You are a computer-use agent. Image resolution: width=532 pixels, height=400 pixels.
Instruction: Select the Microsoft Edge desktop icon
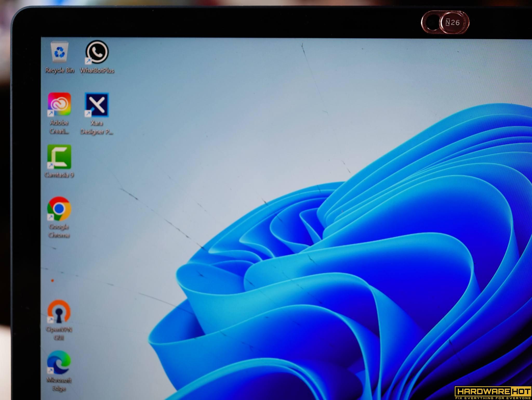[x=59, y=362]
